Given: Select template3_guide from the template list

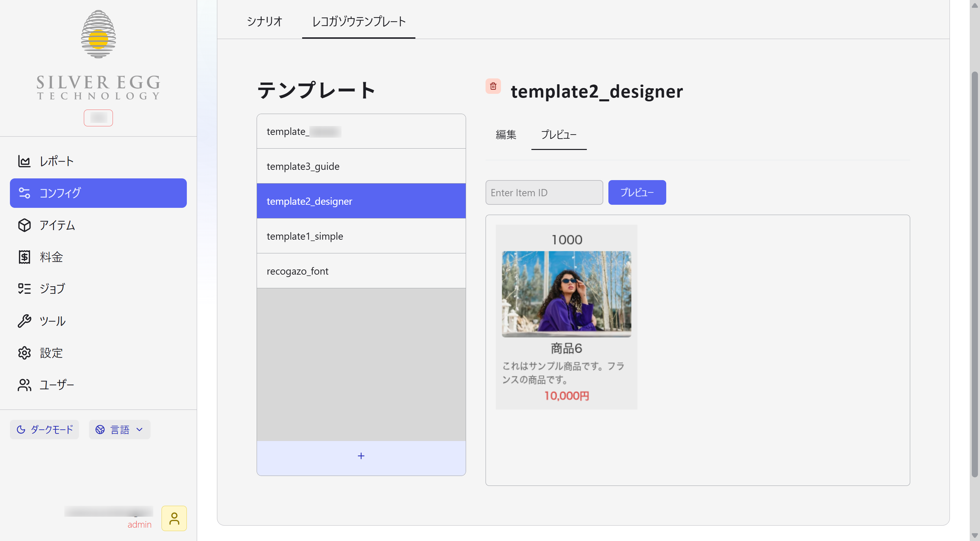Looking at the screenshot, I should coord(303,166).
